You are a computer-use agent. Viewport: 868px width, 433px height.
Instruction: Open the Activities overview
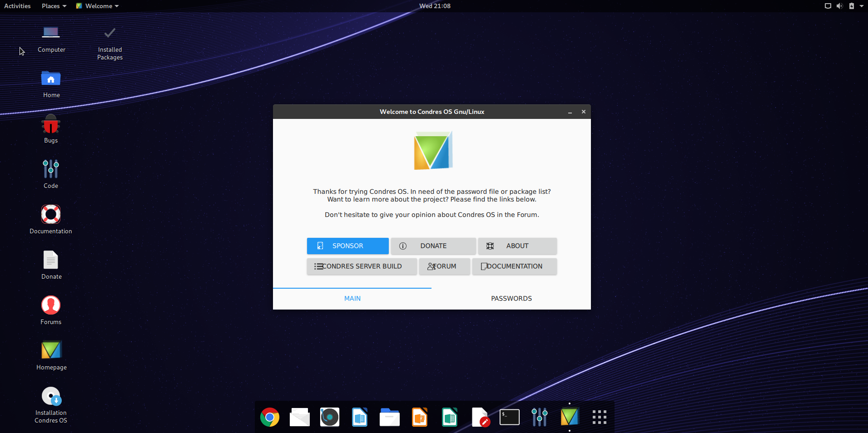coord(17,6)
